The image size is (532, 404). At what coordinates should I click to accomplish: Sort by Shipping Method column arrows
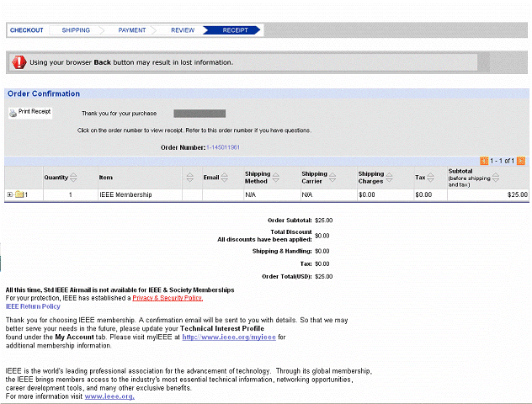coord(276,177)
